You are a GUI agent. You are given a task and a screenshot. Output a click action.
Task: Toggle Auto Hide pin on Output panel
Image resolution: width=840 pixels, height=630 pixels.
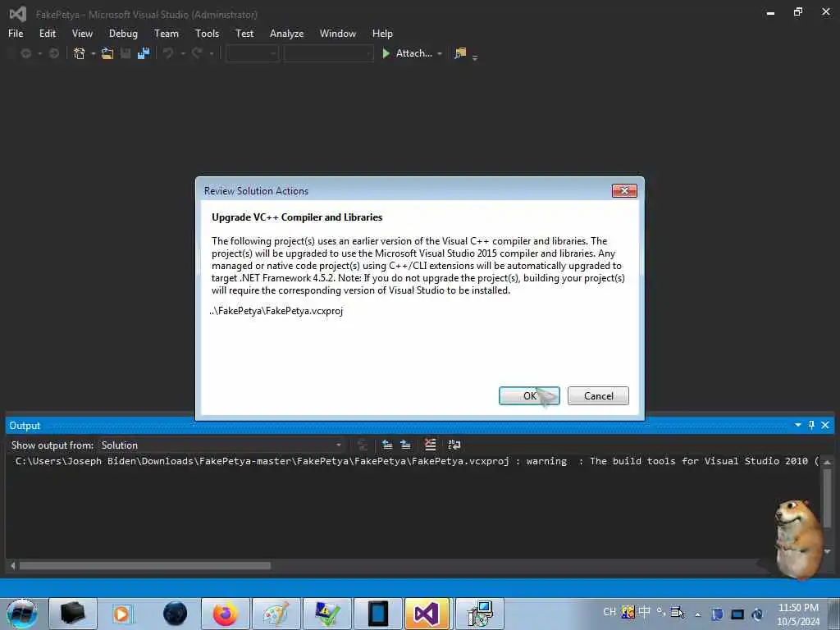click(811, 425)
